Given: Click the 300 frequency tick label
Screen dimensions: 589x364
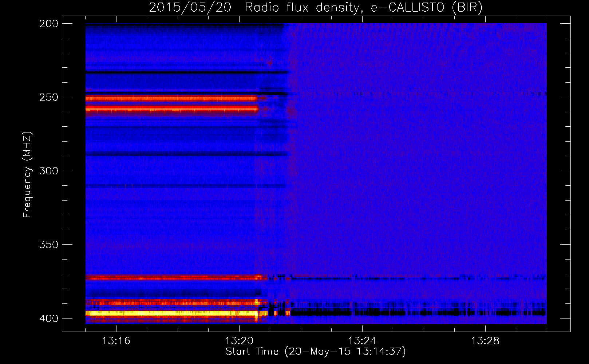Looking at the screenshot, I should tap(49, 171).
